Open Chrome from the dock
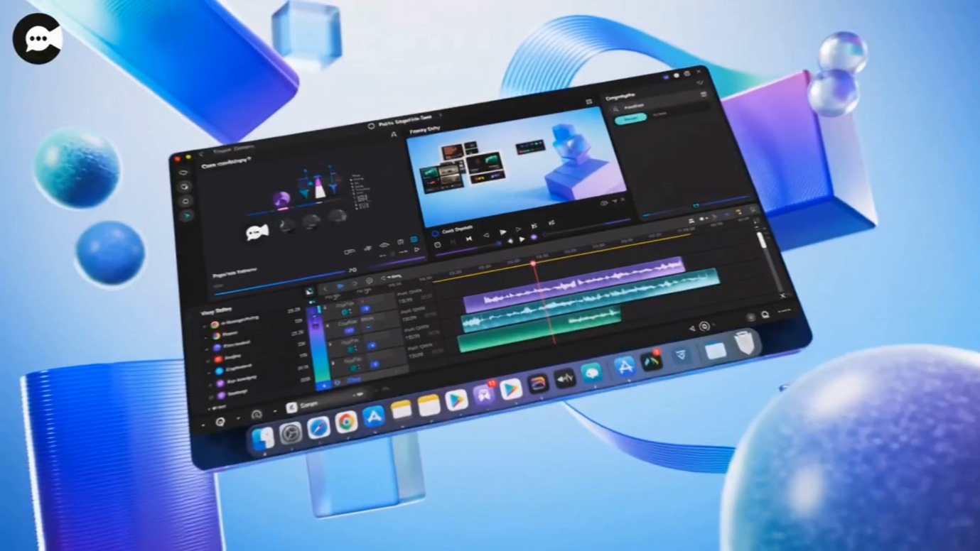Image resolution: width=980 pixels, height=551 pixels. [346, 422]
